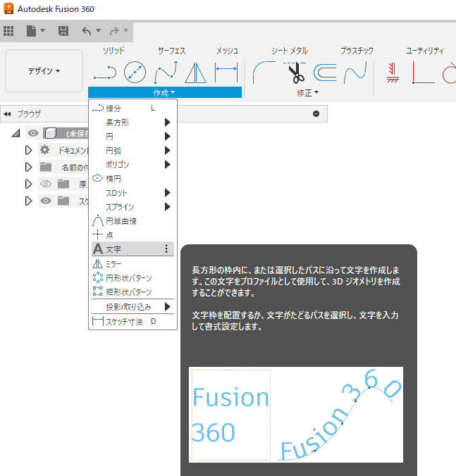Click the document settings gear icon
456x476 pixels.
pyautogui.click(x=45, y=150)
